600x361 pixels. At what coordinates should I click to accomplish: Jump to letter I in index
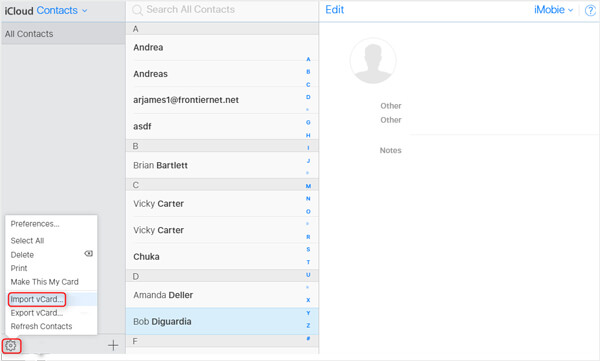pos(308,148)
